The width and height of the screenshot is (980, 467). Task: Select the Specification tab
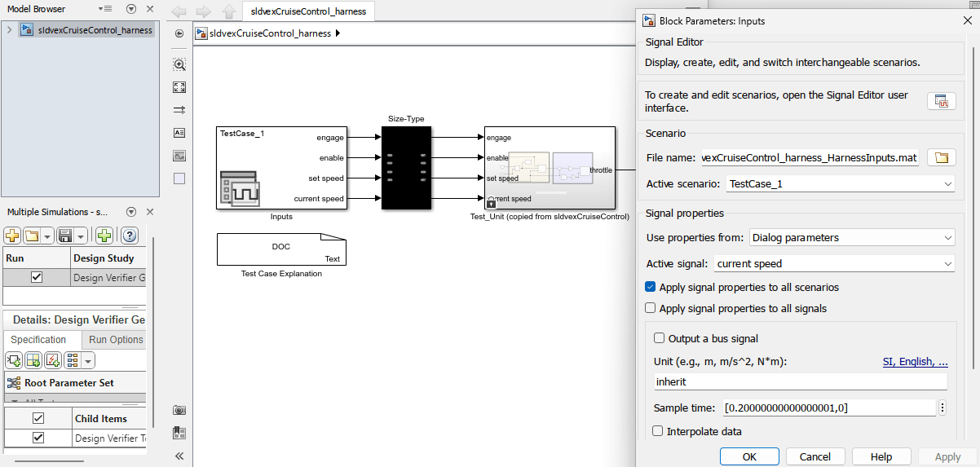pos(38,340)
